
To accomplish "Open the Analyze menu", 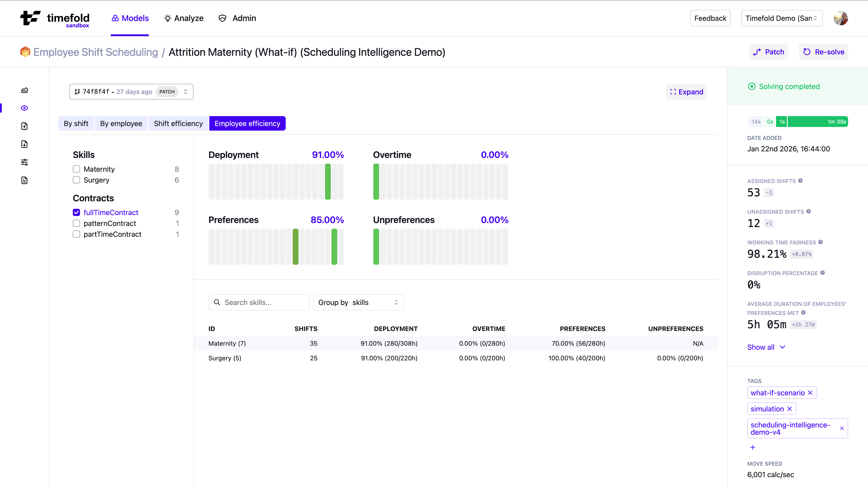I will pos(184,18).
